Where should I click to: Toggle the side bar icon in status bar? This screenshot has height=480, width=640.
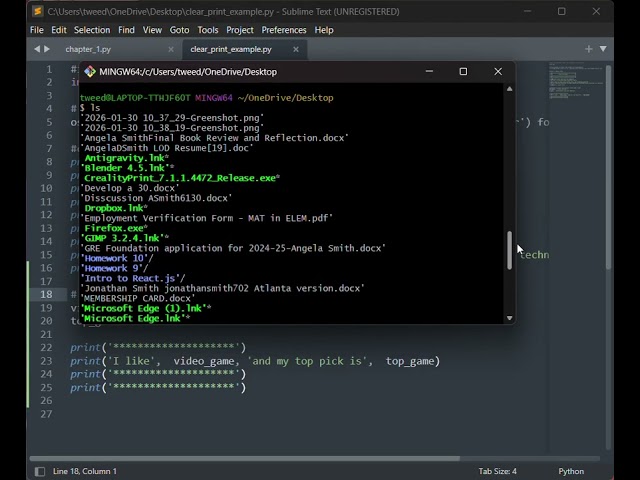pyautogui.click(x=40, y=471)
